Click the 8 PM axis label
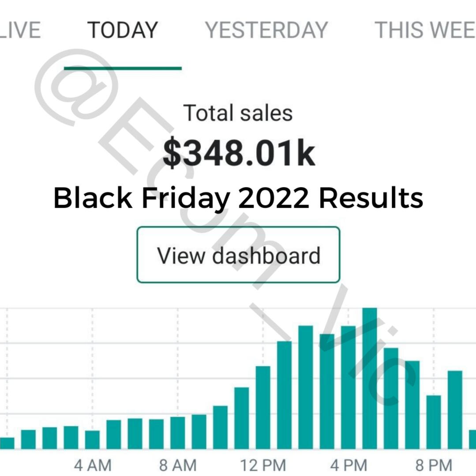The width and height of the screenshot is (476, 476). [x=434, y=465]
